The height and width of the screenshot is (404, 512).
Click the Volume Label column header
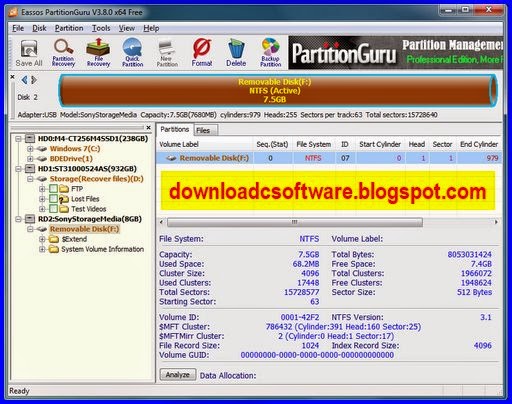pos(204,144)
